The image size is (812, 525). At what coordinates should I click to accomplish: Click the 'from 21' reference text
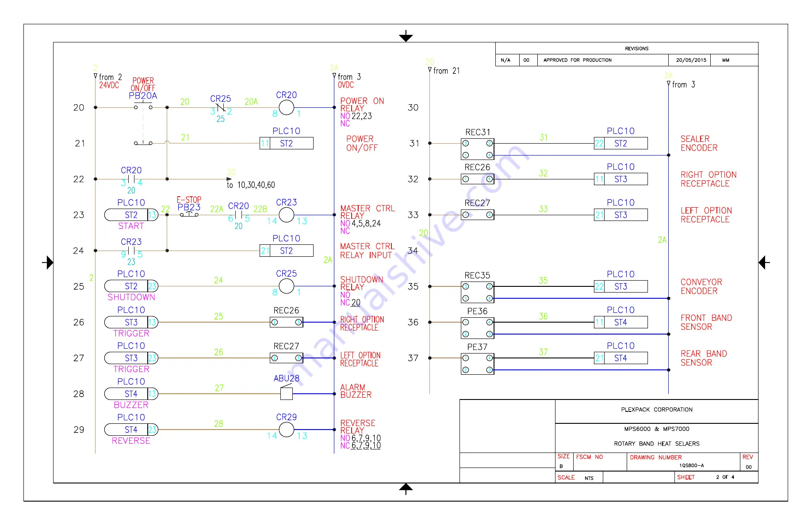(446, 71)
